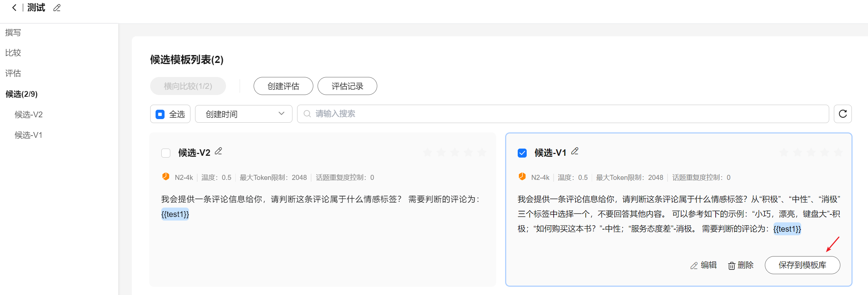Click the 编辑 pencil icon on 候选-V1 card
The image size is (868, 295).
point(694,265)
